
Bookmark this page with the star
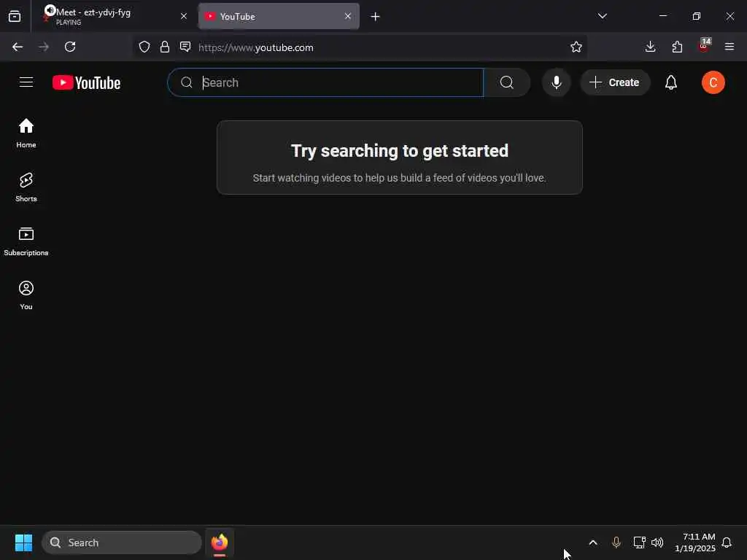point(576,47)
